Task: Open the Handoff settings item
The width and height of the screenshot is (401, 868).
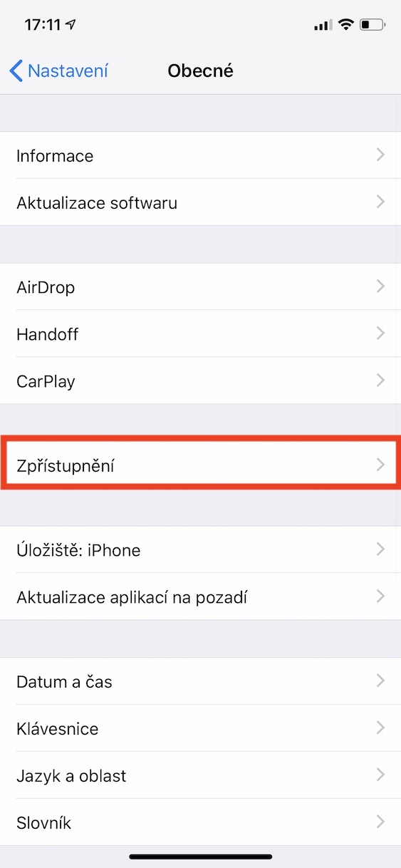Action: (200, 334)
